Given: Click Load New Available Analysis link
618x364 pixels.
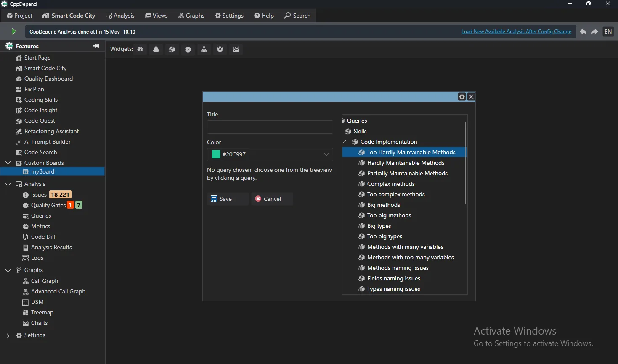Looking at the screenshot, I should click(516, 32).
